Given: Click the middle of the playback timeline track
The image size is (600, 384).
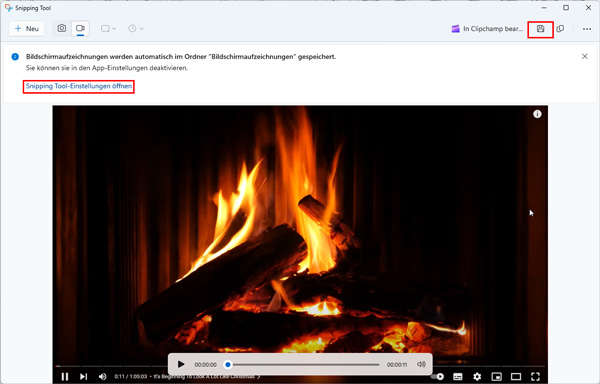Looking at the screenshot, I should (302, 364).
